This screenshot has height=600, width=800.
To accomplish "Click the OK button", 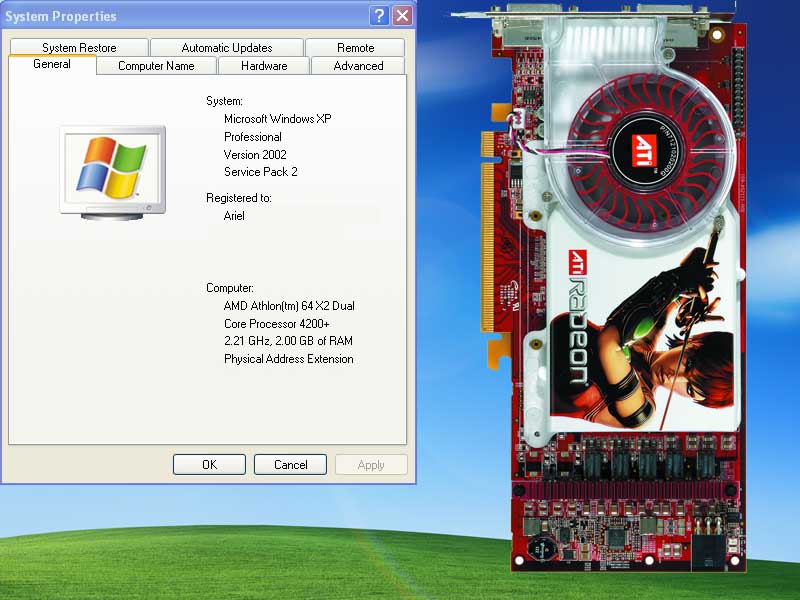I will (209, 464).
